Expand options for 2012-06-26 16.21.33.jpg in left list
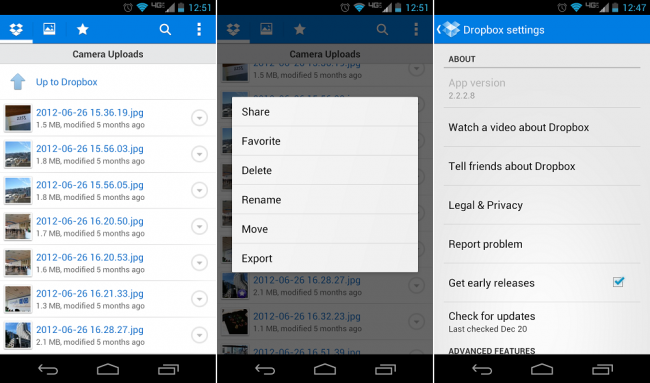The height and width of the screenshot is (383, 650). pyautogui.click(x=199, y=299)
